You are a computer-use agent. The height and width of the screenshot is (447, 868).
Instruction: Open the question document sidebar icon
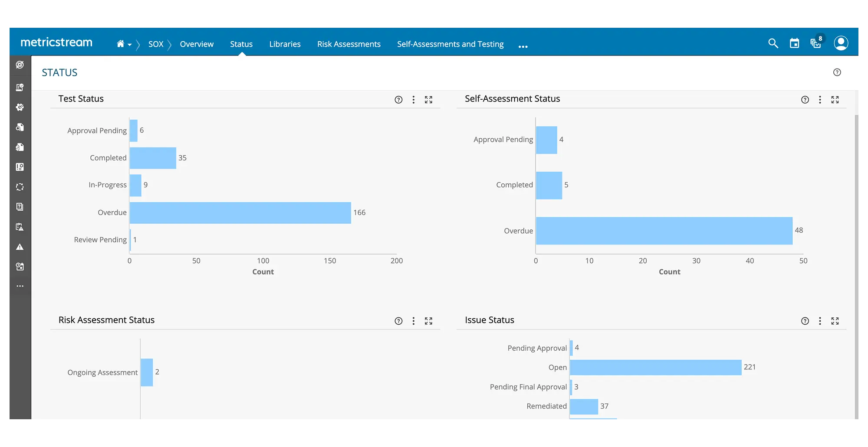click(20, 207)
